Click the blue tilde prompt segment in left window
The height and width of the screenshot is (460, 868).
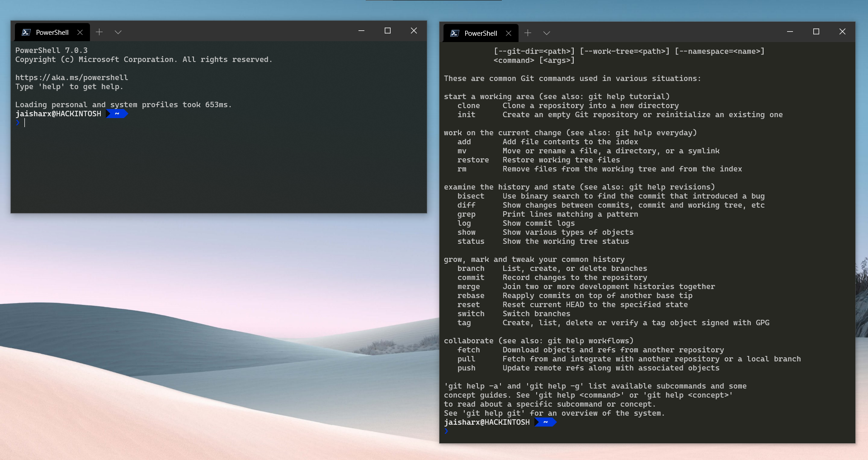pos(117,114)
